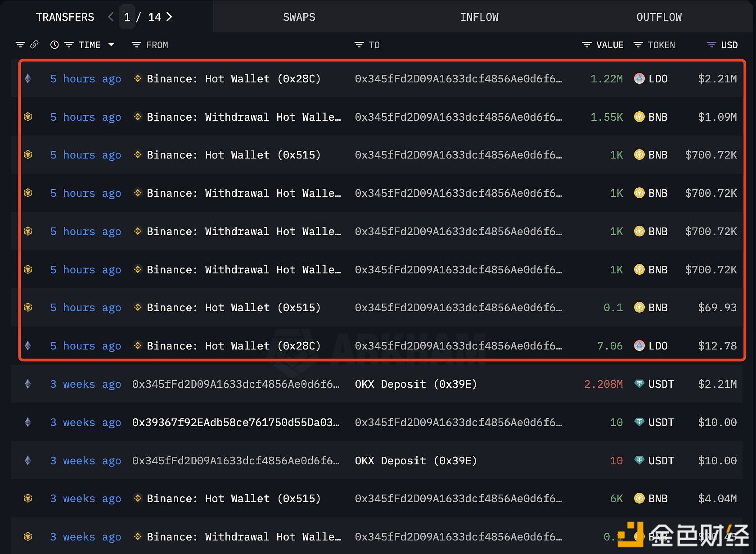Click BNB chain icon on 0.1 BNB $69.93 row
The image size is (756, 554).
coord(28,308)
